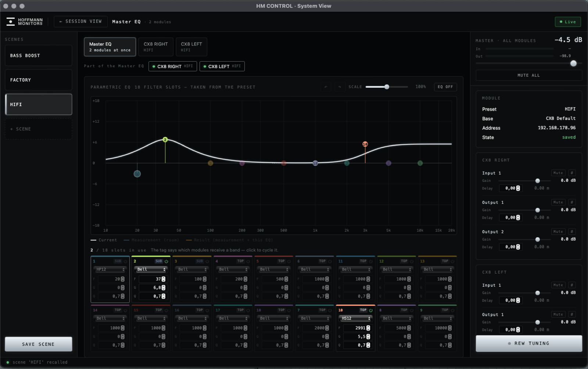Open filter type dropdown in slot 6
588x369 pixels.
tap(315, 269)
